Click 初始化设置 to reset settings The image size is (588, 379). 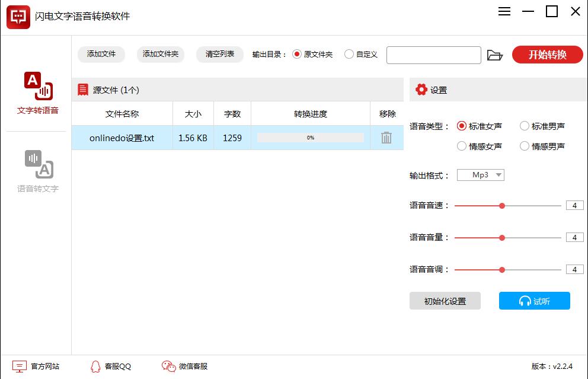445,301
